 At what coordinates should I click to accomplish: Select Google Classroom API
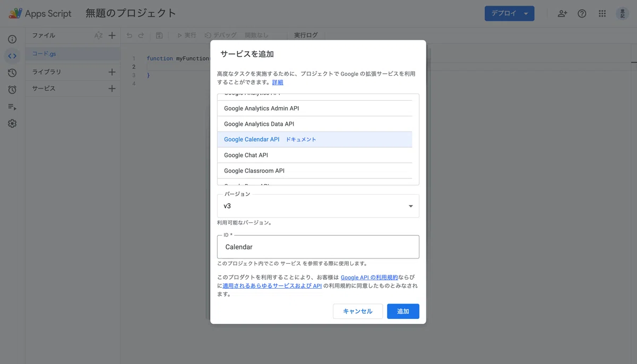pos(315,171)
